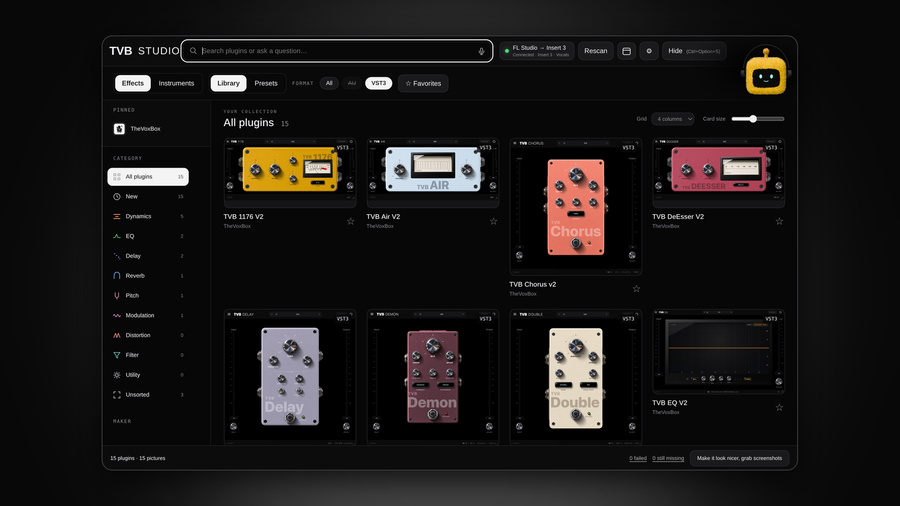Toggle favorite star for TVB Chorus v2
Viewport: 900px width, 506px height.
point(636,289)
